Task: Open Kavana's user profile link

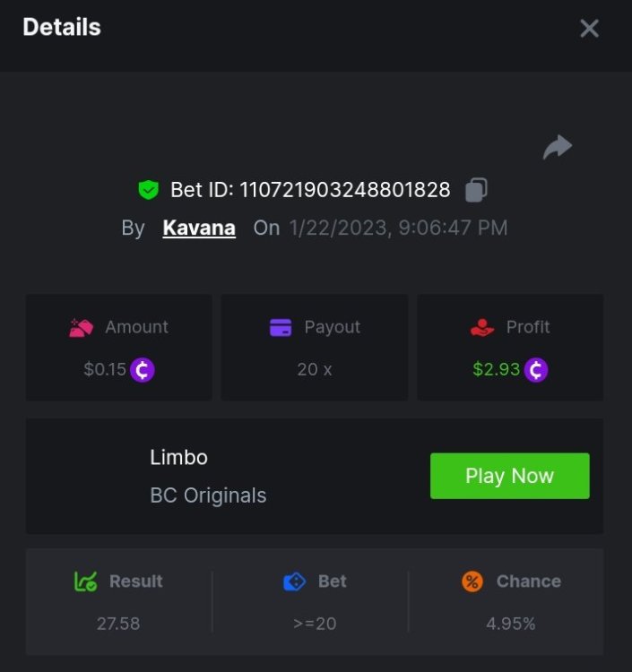Action: (199, 228)
